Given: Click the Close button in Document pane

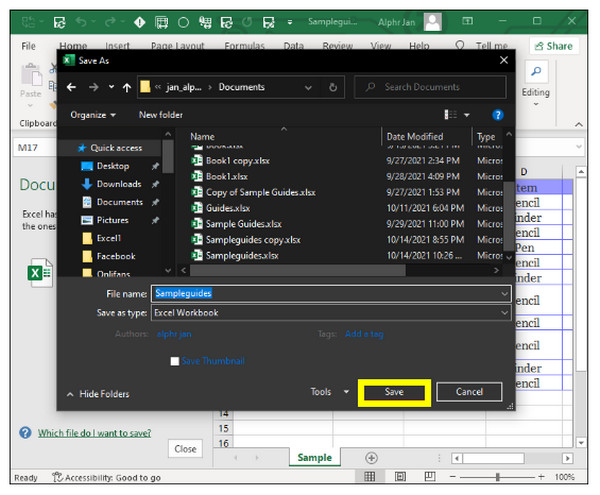Looking at the screenshot, I should 185,449.
